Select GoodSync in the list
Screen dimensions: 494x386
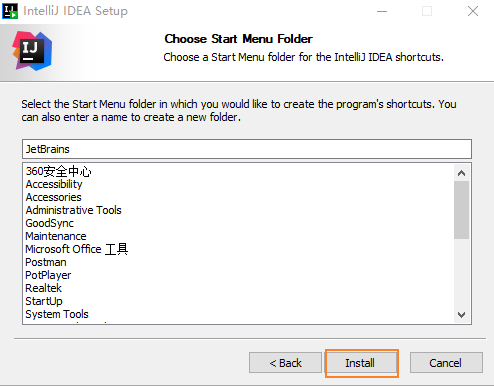point(49,223)
